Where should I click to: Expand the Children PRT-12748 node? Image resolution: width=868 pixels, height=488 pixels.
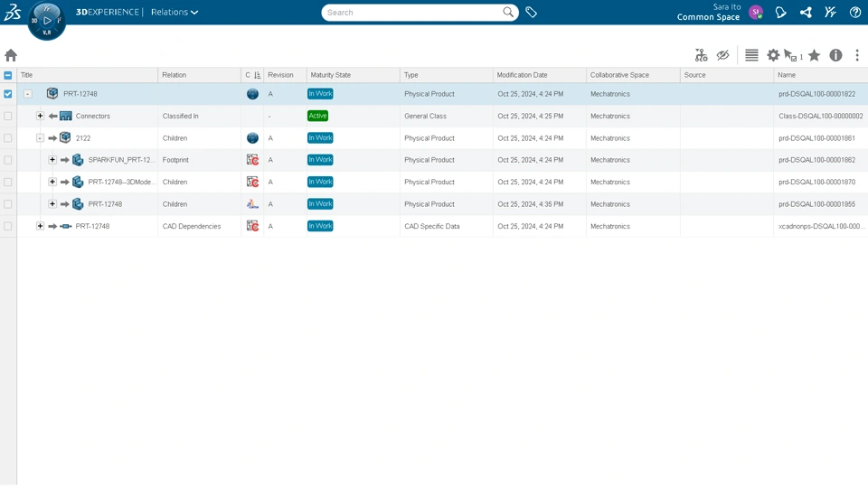pyautogui.click(x=52, y=203)
